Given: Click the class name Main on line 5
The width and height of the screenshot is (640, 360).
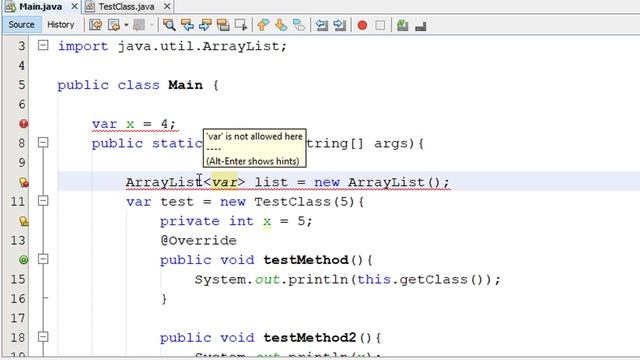Looking at the screenshot, I should click(x=185, y=85).
